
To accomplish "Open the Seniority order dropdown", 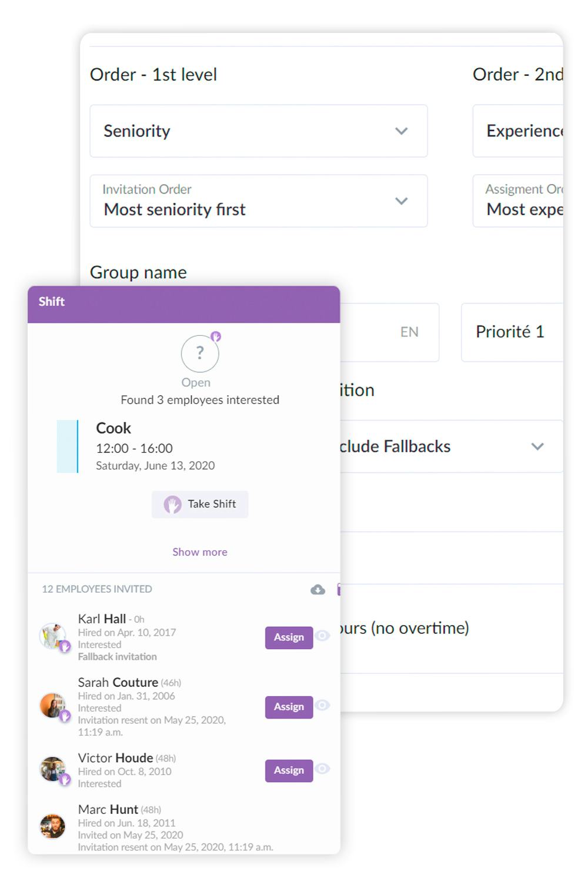I will (258, 131).
